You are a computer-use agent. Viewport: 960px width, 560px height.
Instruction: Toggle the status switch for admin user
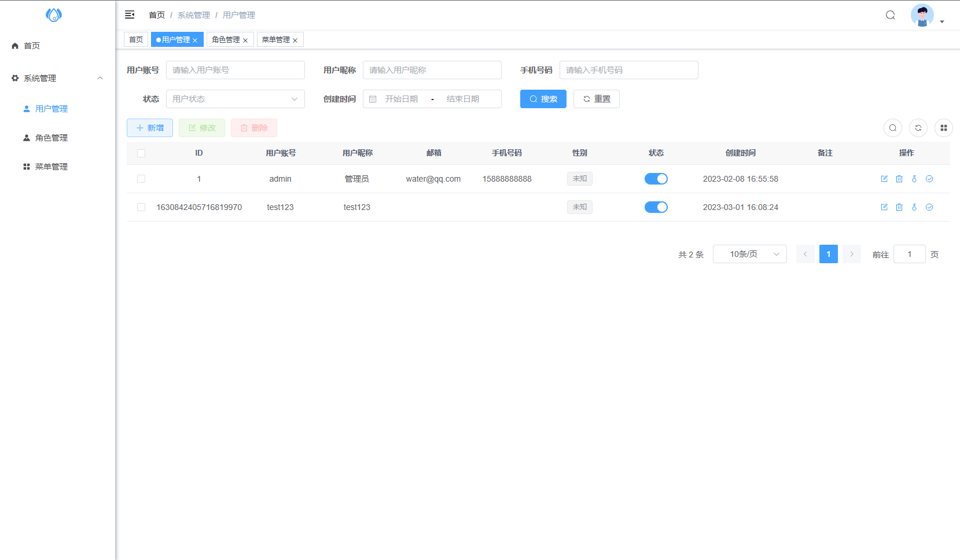click(x=656, y=179)
